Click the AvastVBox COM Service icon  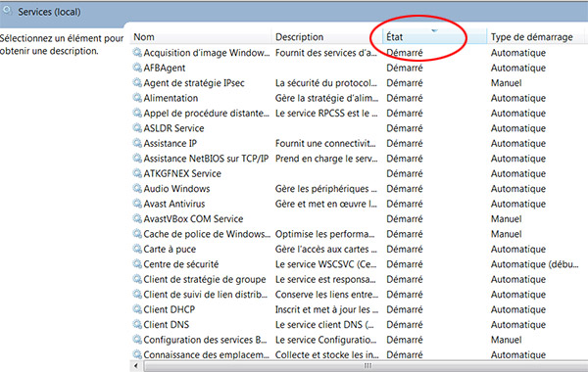[137, 218]
